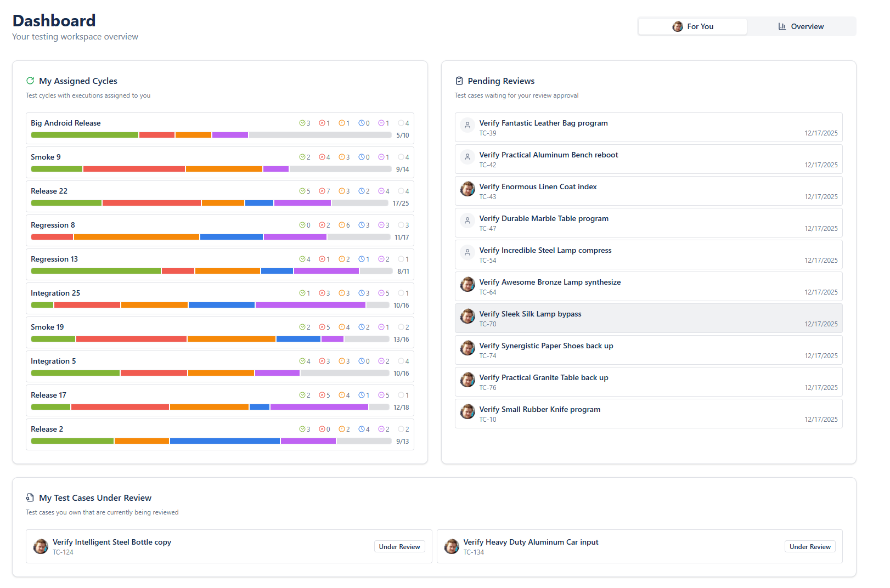Open the Smoke 19 test cycle
The image size is (890, 588).
tap(47, 327)
